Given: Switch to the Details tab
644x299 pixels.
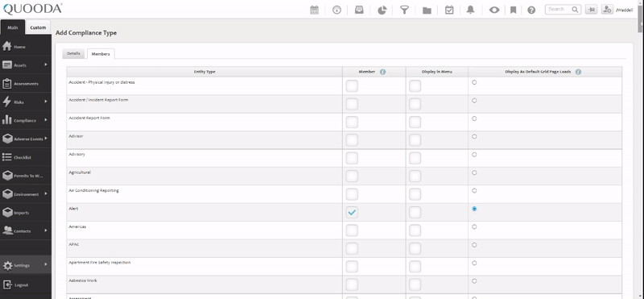Looking at the screenshot, I should (73, 53).
